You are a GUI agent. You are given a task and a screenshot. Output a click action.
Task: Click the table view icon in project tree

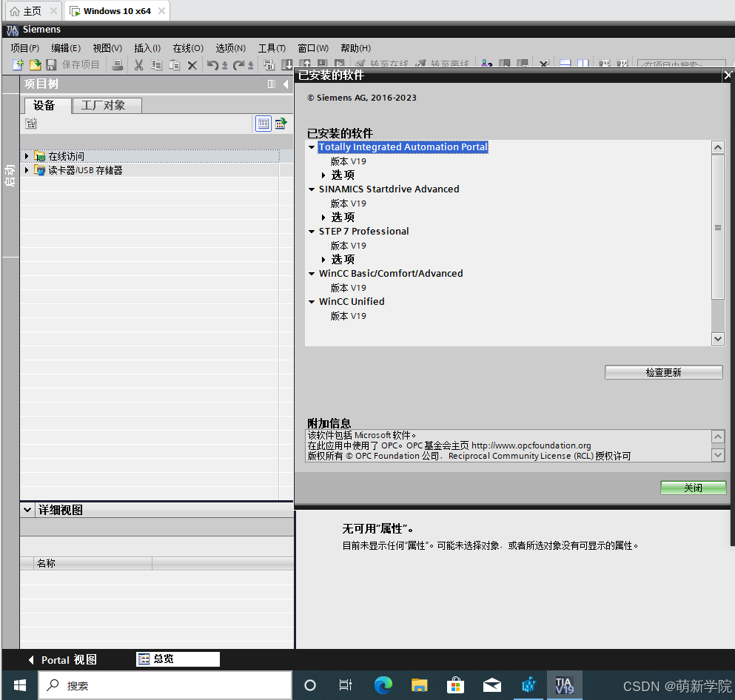coord(264,124)
